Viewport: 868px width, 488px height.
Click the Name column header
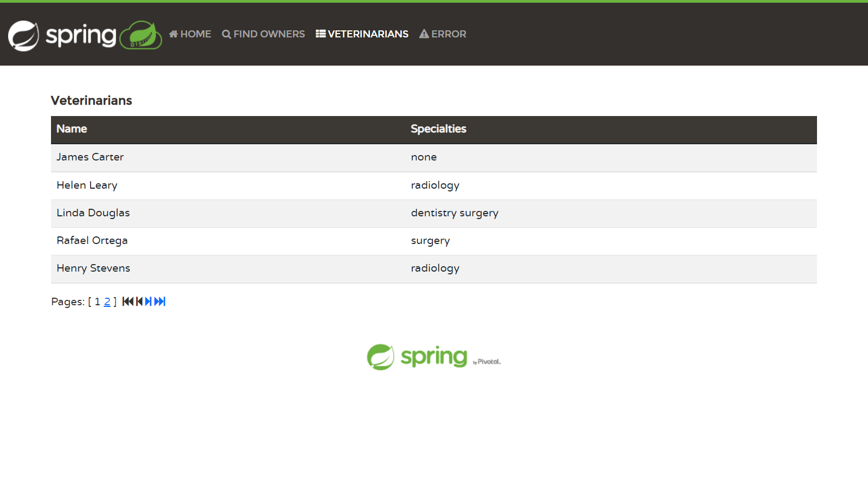(72, 129)
